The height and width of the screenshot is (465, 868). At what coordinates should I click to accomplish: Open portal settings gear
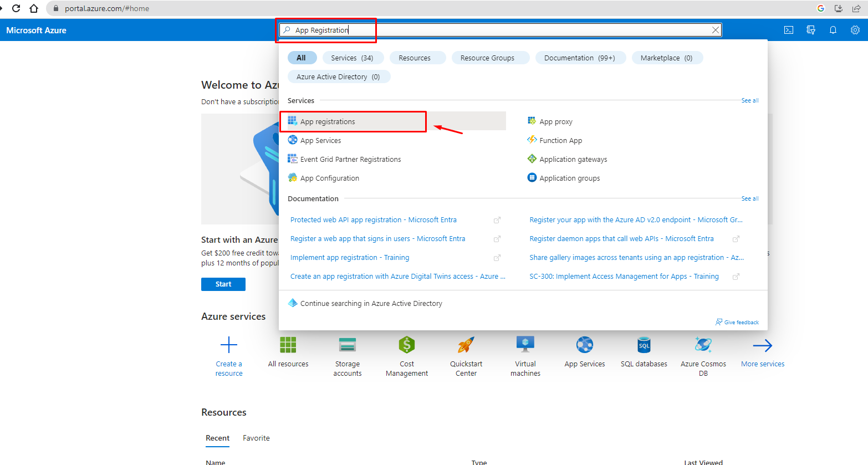coord(855,30)
